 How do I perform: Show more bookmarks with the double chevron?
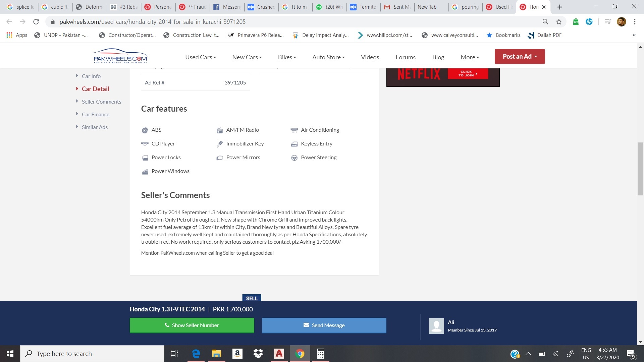click(x=634, y=35)
